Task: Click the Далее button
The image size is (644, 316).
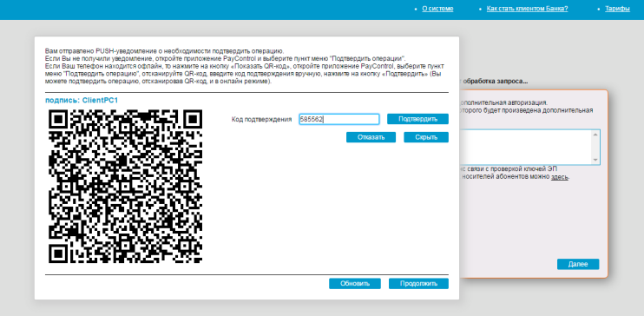Action: coord(578,264)
